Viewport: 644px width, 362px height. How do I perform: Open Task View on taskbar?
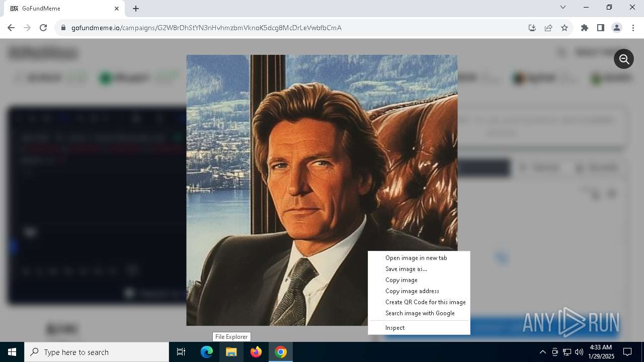[x=181, y=352]
